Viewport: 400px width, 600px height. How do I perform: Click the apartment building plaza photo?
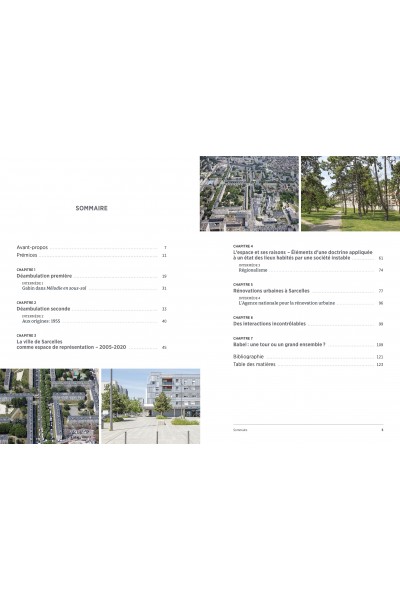click(150, 406)
